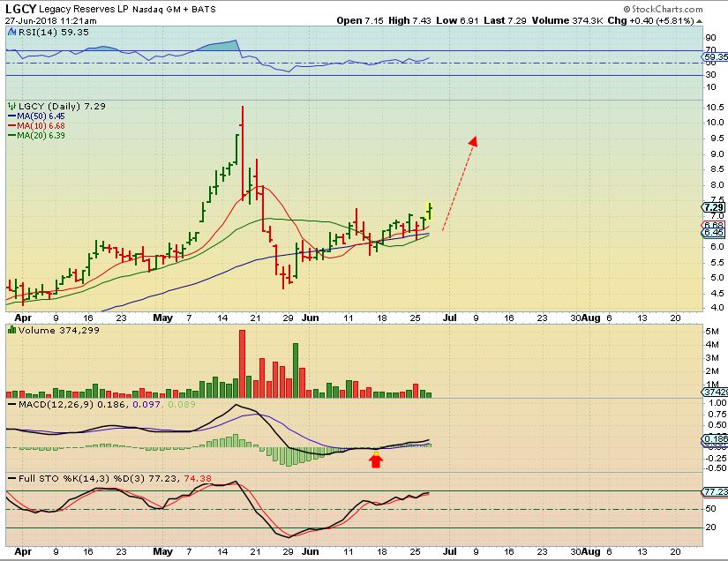Click the 27-Jun-2018 11:21am timestamp

click(50, 21)
